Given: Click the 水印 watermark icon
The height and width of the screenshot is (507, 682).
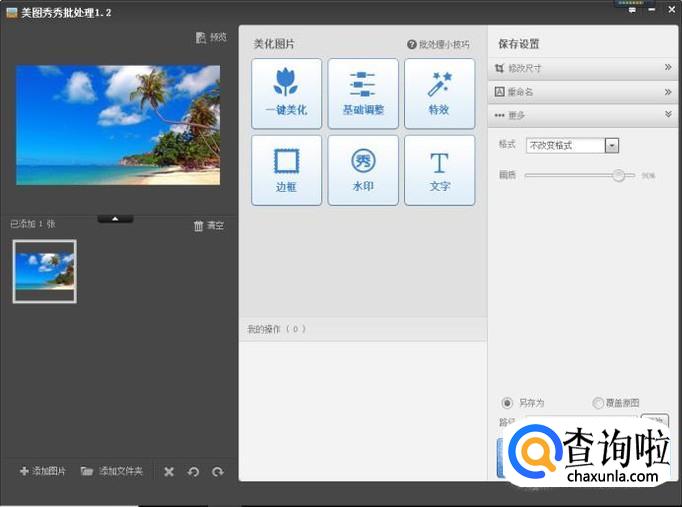Looking at the screenshot, I should tap(363, 169).
